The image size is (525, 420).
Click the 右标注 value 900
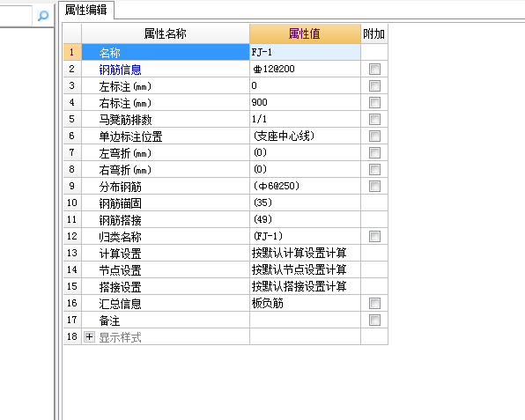point(260,102)
